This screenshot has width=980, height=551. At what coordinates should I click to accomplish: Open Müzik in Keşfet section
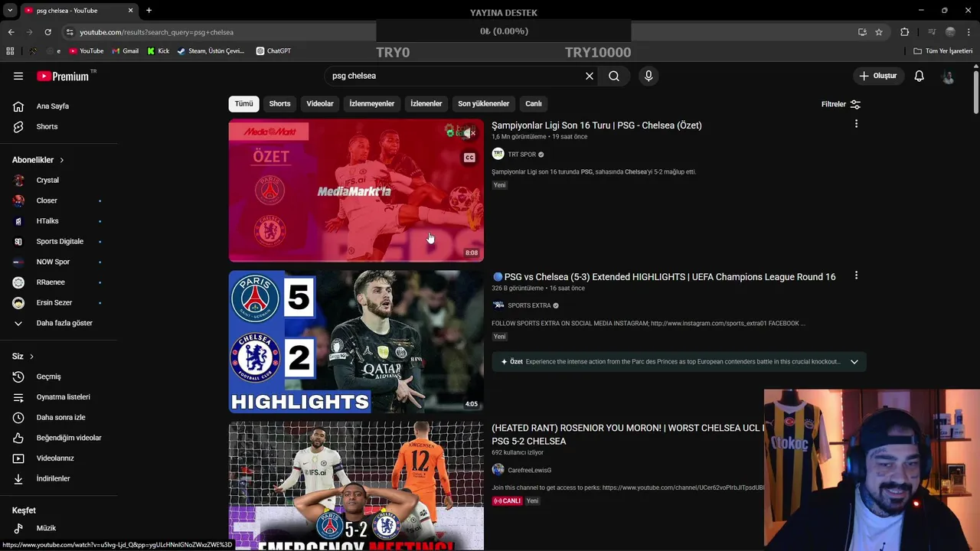point(46,528)
